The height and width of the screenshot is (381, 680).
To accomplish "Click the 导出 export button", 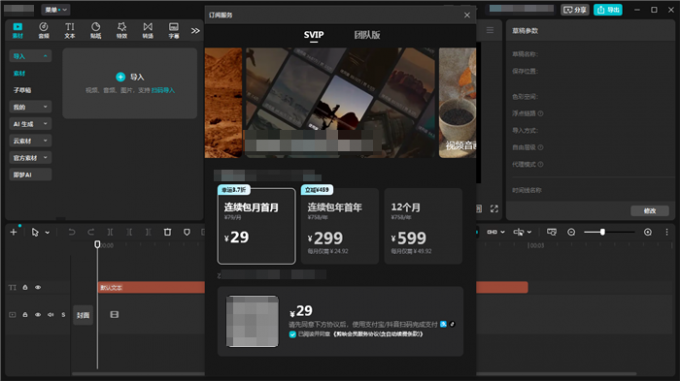I will click(608, 10).
